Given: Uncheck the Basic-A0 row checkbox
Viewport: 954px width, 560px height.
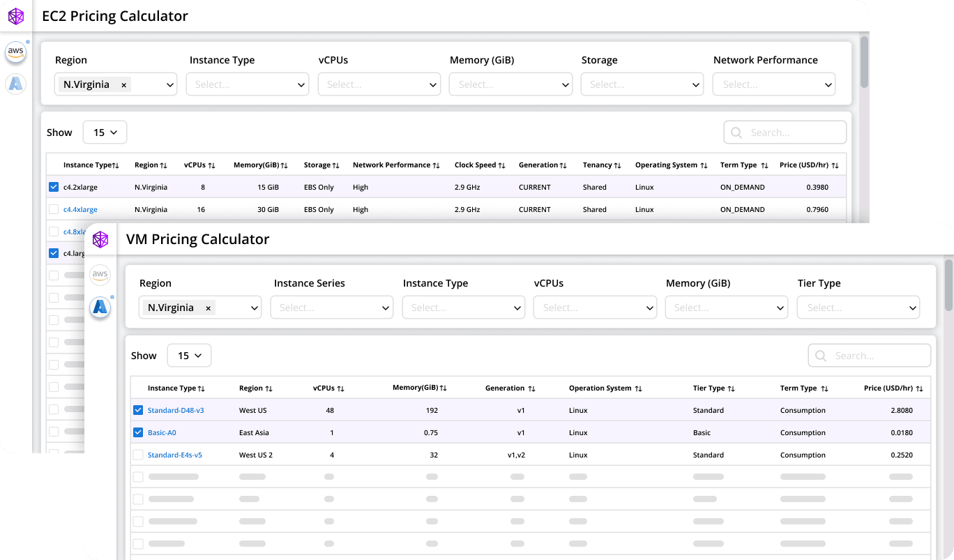Looking at the screenshot, I should tap(138, 432).
